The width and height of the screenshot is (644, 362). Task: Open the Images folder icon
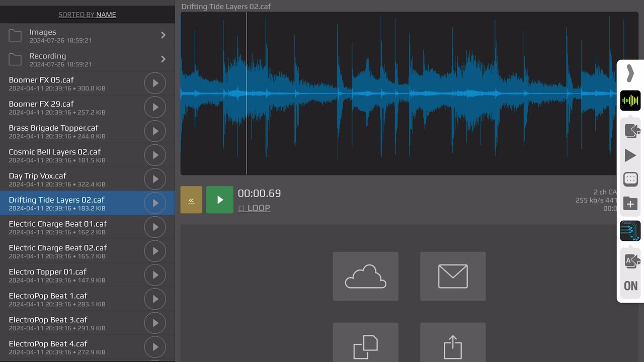15,35
